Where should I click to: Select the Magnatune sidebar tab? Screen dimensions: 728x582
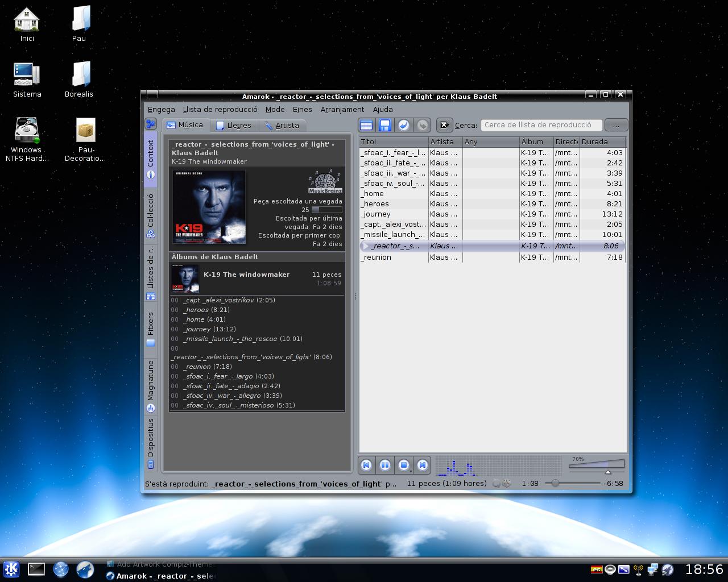pyautogui.click(x=151, y=386)
